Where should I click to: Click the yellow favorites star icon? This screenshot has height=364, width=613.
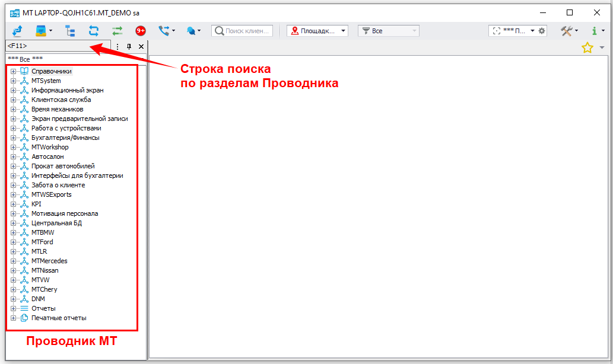(x=587, y=48)
